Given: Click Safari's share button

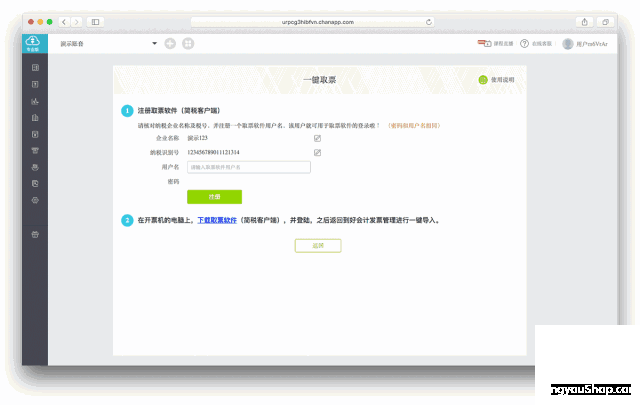Looking at the screenshot, I should (x=584, y=22).
